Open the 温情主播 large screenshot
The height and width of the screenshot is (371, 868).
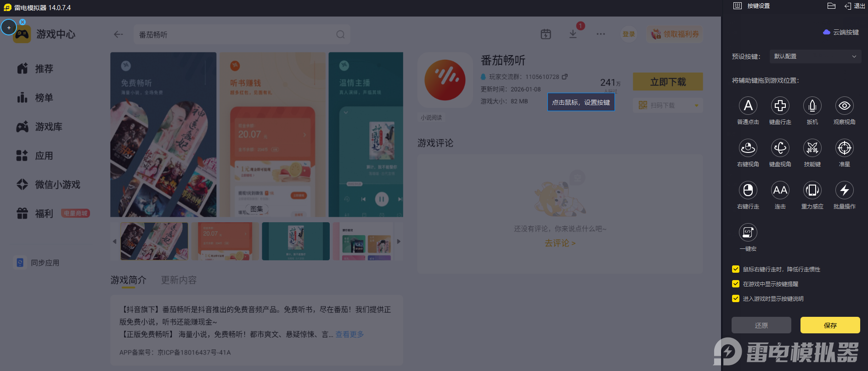[366, 135]
